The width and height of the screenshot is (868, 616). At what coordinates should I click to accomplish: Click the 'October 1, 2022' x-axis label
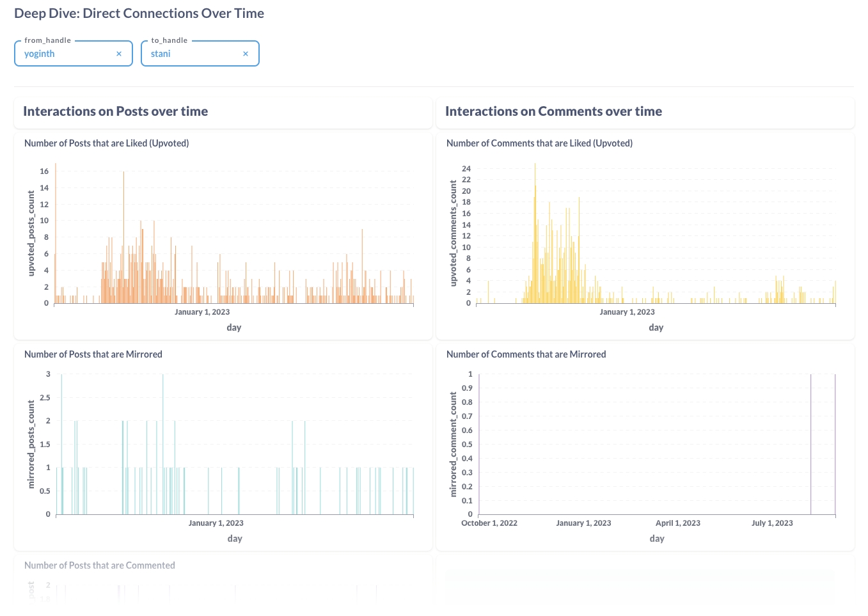tap(489, 523)
